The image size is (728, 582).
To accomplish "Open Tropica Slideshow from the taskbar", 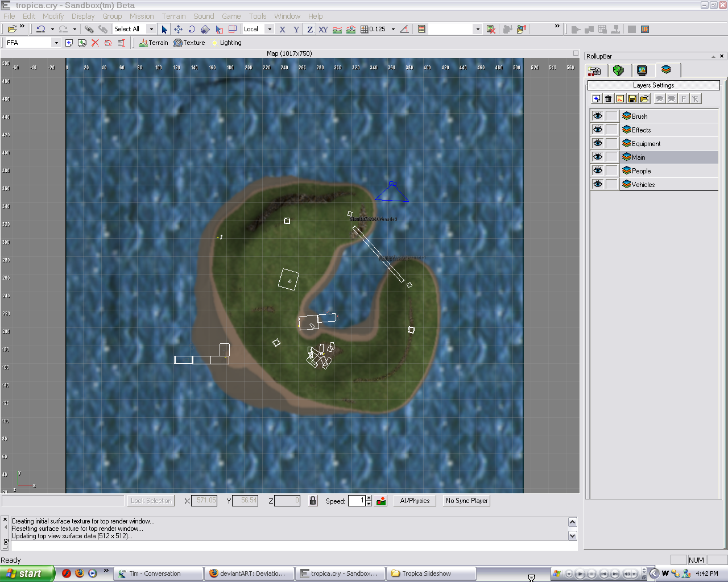I will click(x=431, y=573).
